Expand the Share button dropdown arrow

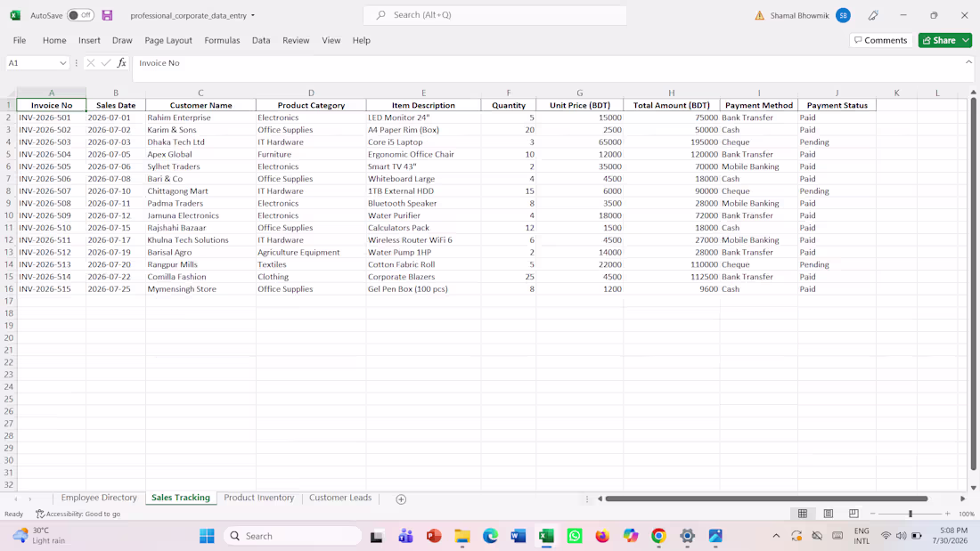point(966,41)
